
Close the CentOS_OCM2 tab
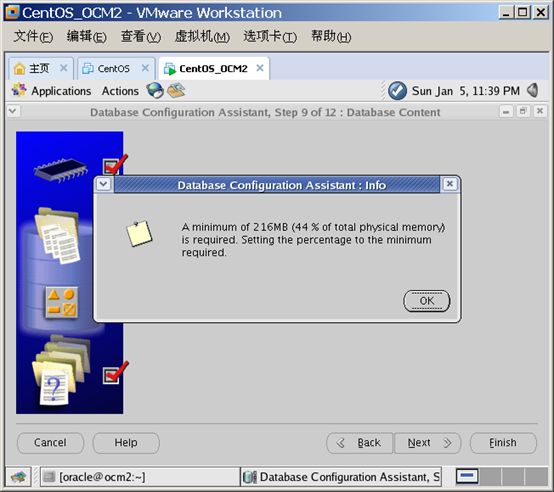pos(260,68)
